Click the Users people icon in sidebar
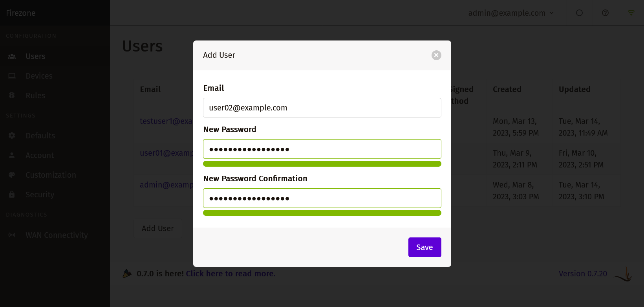644x307 pixels. coord(12,56)
